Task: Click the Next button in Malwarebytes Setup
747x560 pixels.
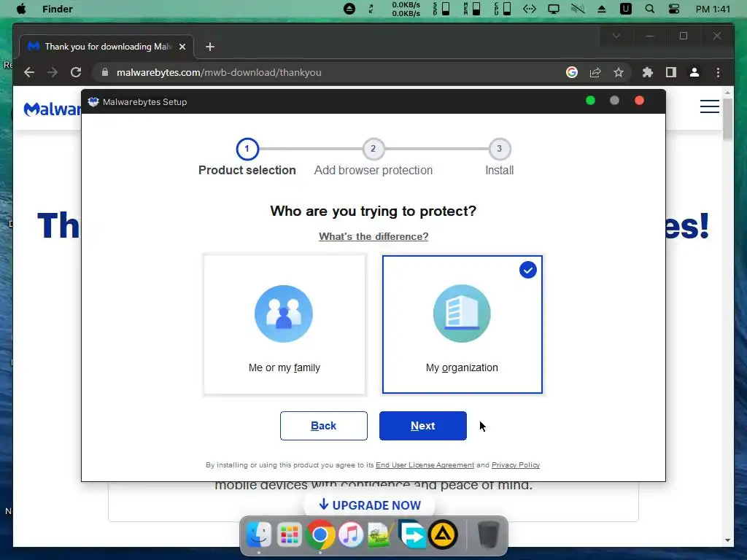Action: pyautogui.click(x=422, y=426)
